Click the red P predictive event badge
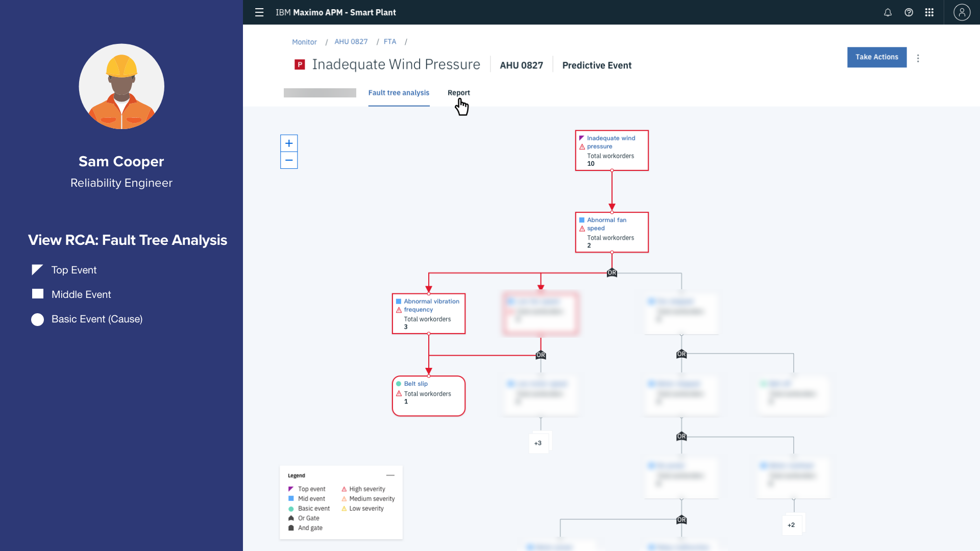This screenshot has width=980, height=551. [x=300, y=64]
